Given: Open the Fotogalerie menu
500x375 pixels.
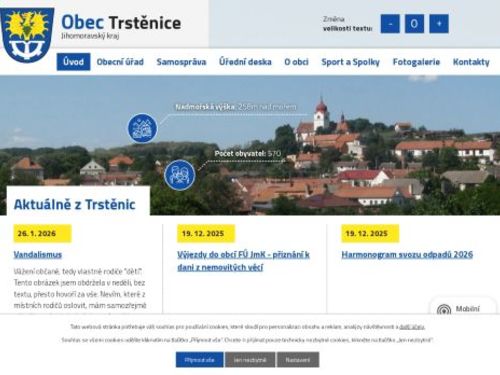Looking at the screenshot, I should (416, 62).
